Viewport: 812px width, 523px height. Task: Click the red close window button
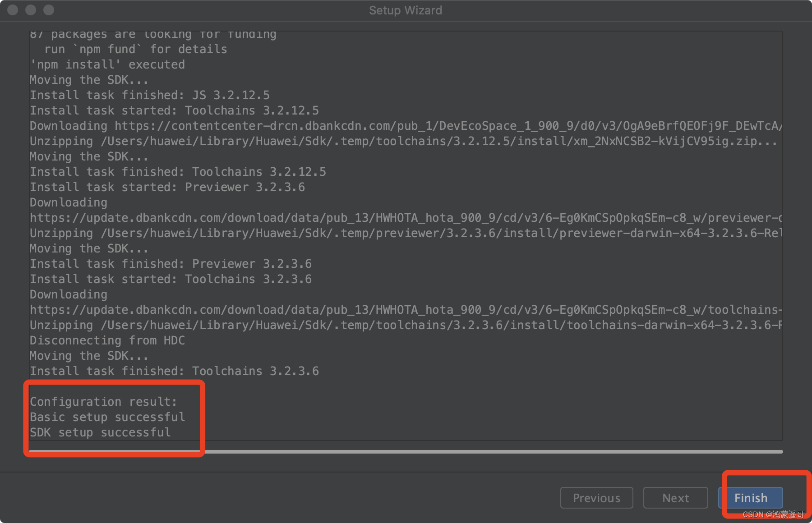point(13,10)
